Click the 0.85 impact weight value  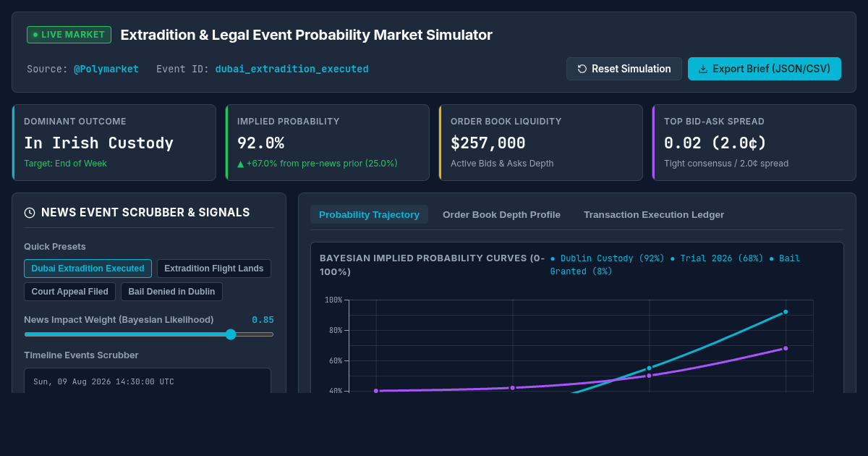pyautogui.click(x=263, y=319)
